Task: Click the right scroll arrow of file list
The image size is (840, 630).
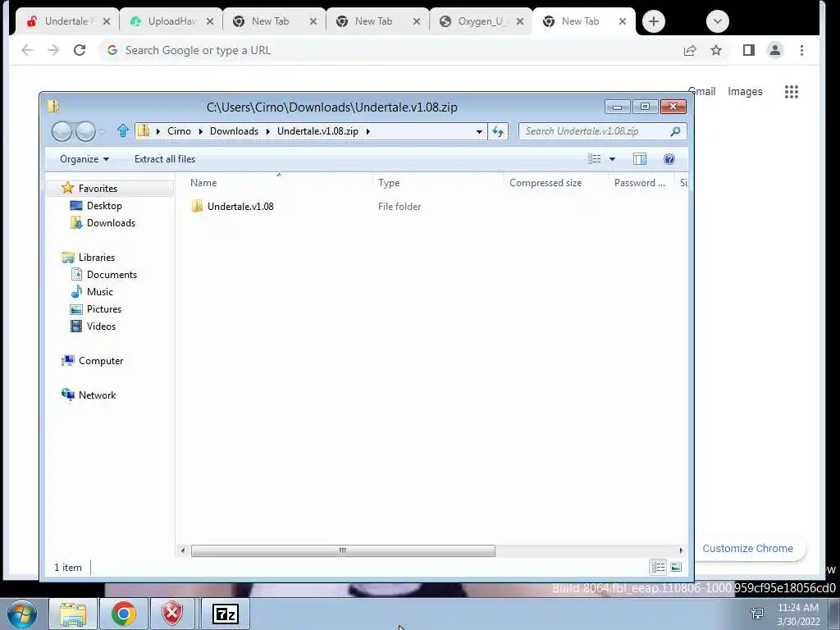Action: pyautogui.click(x=680, y=550)
